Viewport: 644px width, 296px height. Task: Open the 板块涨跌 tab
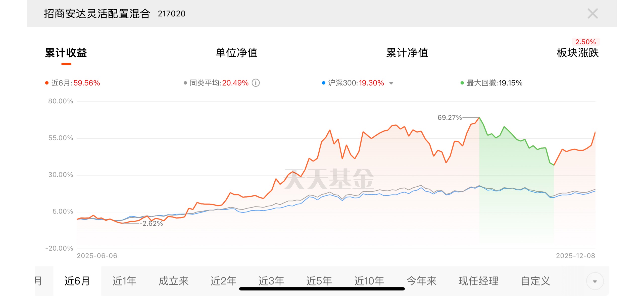(577, 53)
